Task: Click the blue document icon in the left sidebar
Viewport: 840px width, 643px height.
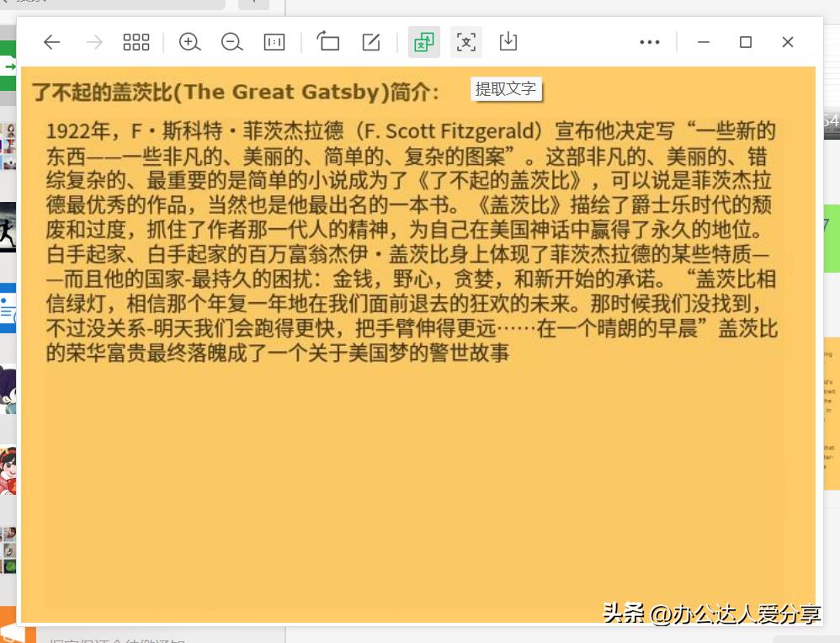Action: (6, 303)
